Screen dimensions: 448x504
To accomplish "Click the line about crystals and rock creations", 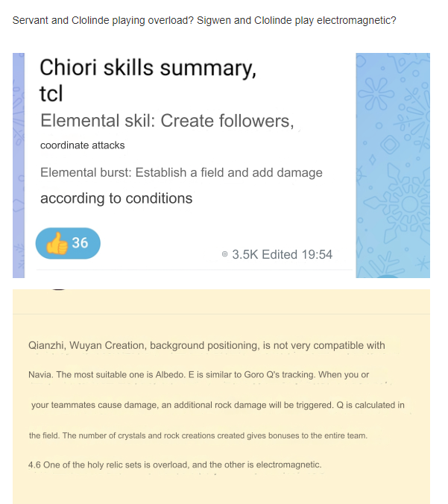I will (x=198, y=436).
